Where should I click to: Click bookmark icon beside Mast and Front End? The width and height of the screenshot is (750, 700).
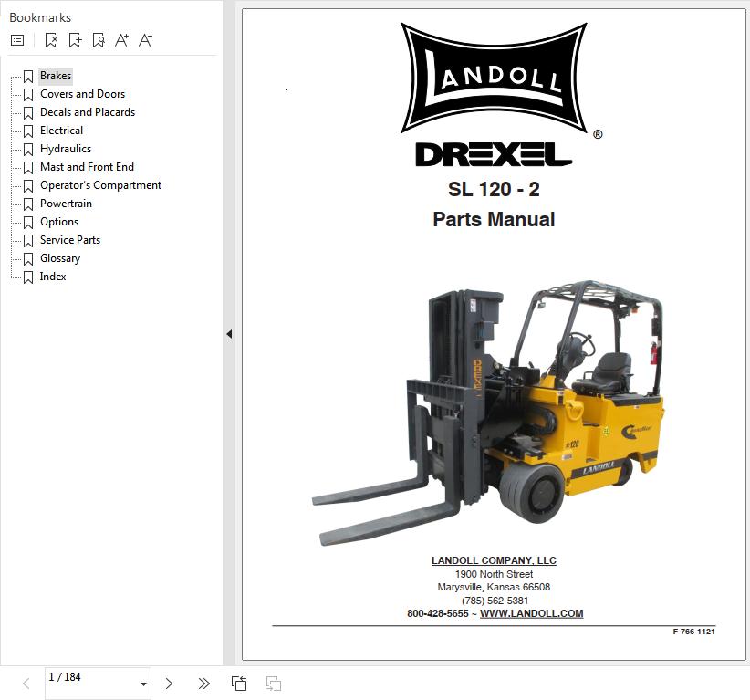[x=28, y=167]
